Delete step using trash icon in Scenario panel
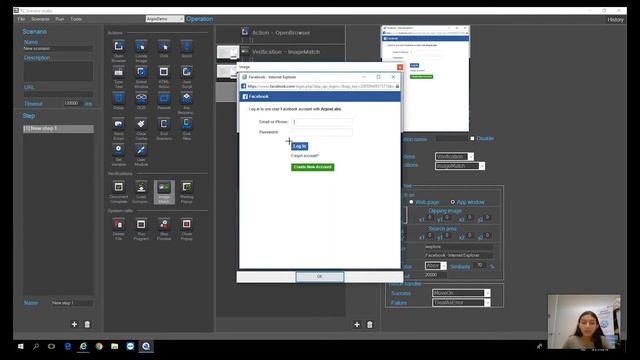Image resolution: width=640 pixels, height=360 pixels. (x=87, y=324)
